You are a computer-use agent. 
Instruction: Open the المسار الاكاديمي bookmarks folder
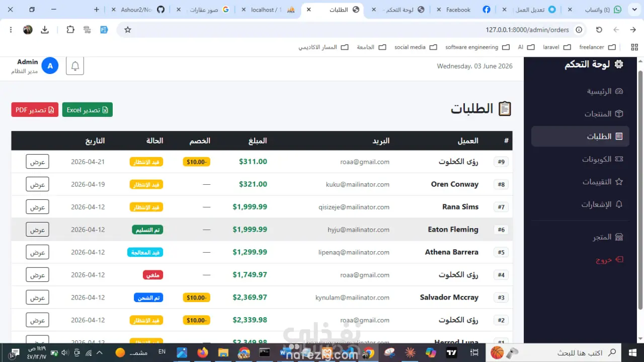[324, 47]
